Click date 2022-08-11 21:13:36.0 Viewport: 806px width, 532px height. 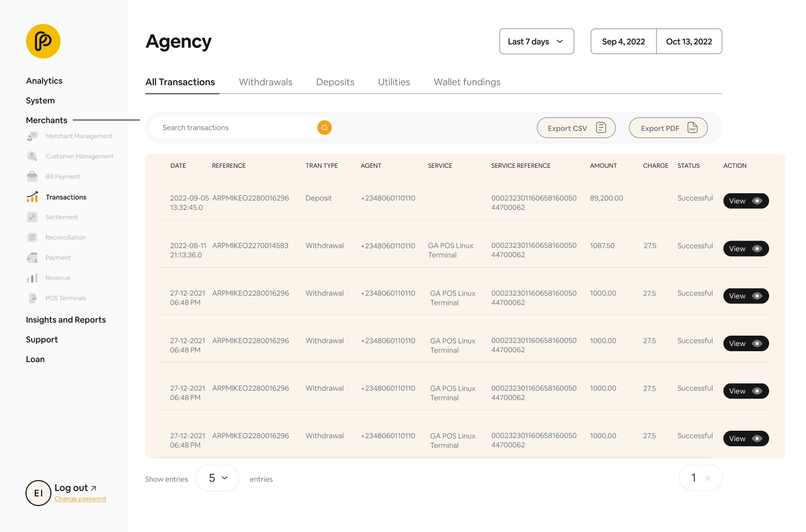pyautogui.click(x=188, y=250)
